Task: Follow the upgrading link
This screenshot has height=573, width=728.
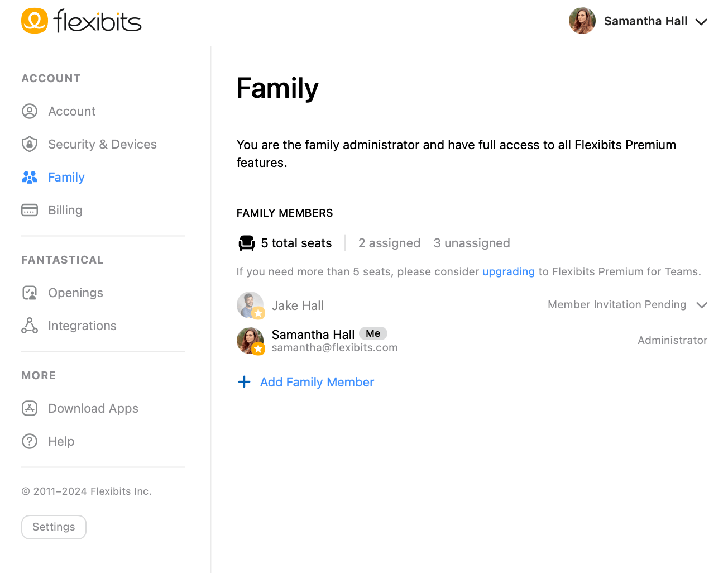Action: click(x=509, y=271)
